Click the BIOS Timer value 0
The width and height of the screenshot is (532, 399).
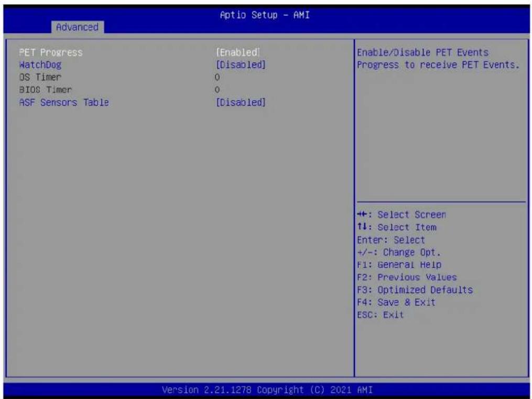[x=217, y=90]
